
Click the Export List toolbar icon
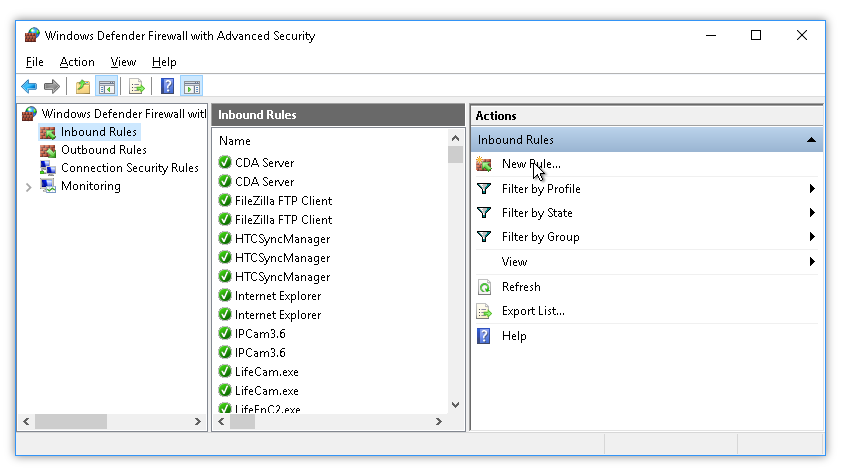click(x=137, y=87)
